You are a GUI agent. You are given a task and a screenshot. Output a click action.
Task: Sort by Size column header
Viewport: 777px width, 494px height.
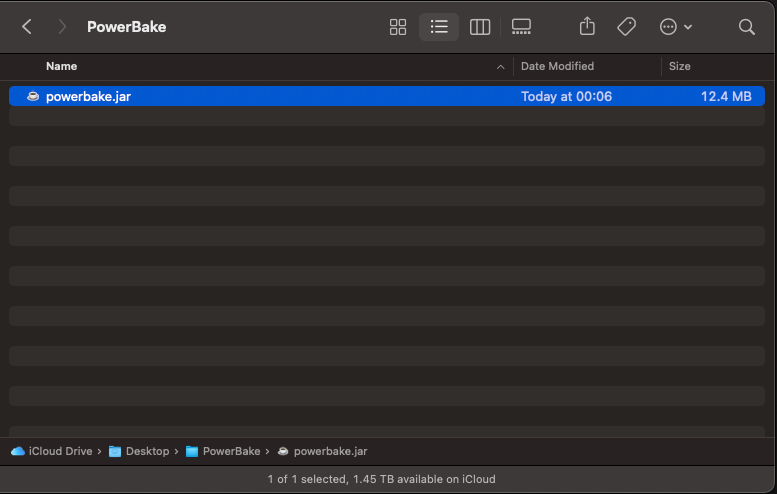tap(680, 66)
